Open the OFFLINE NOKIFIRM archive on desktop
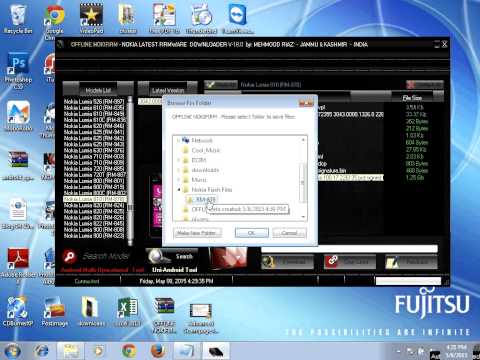Viewport: 480px width, 360px height. point(164,314)
